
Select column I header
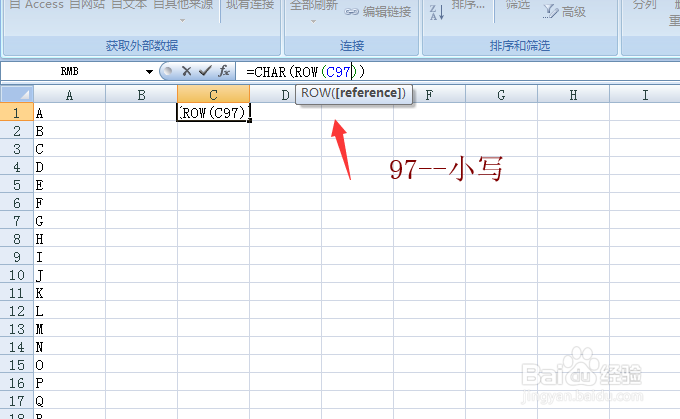(x=645, y=95)
